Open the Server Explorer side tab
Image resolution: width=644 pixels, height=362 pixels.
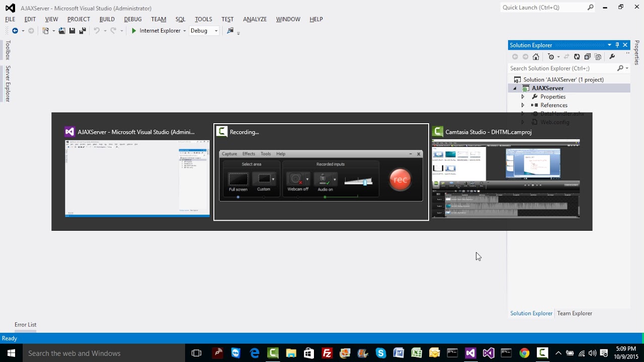(8, 83)
